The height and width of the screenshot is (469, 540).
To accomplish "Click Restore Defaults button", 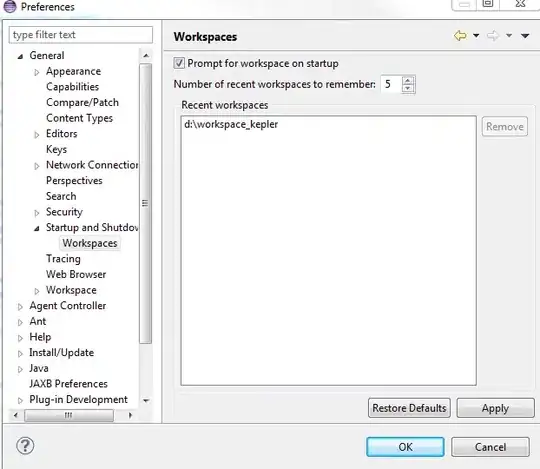I will point(409,408).
